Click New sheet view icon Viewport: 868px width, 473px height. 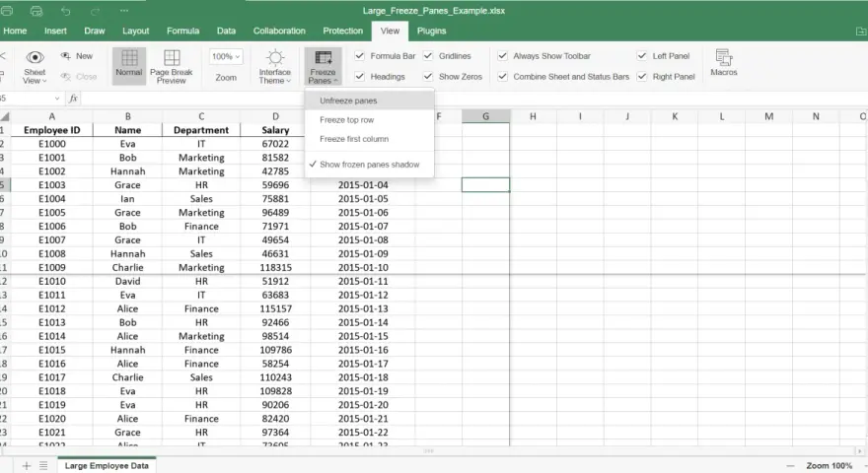tap(66, 56)
